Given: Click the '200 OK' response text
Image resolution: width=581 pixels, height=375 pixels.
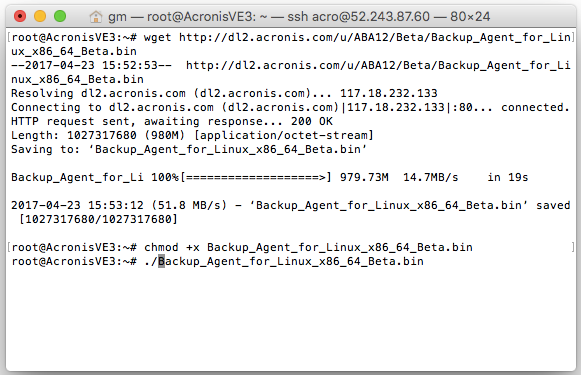Looking at the screenshot, I should click(x=311, y=121).
